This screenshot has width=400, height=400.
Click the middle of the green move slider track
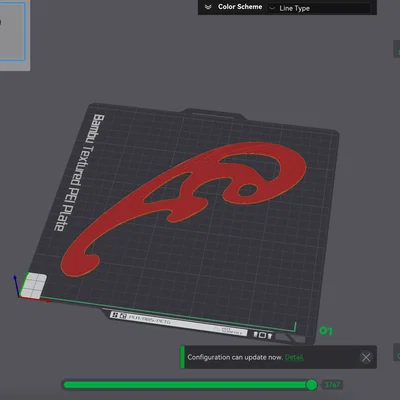pyautogui.click(x=188, y=385)
